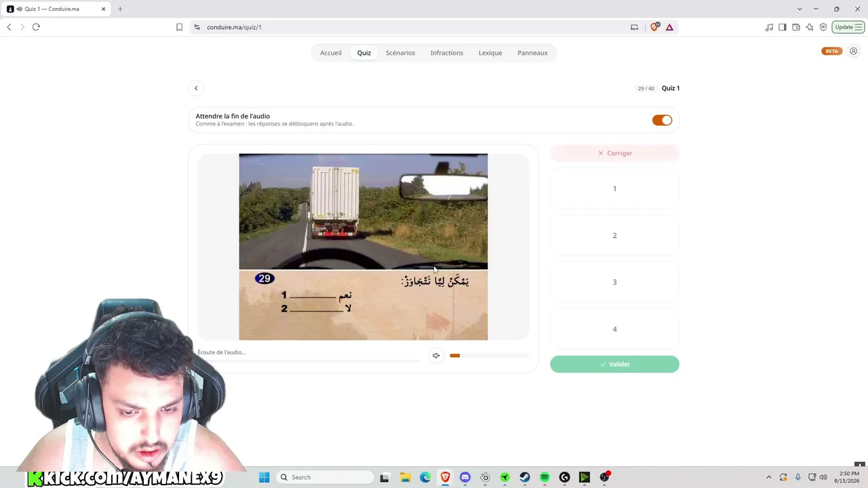Viewport: 868px width, 488px height.
Task: Open the Brave Wallet icon
Action: coord(795,27)
